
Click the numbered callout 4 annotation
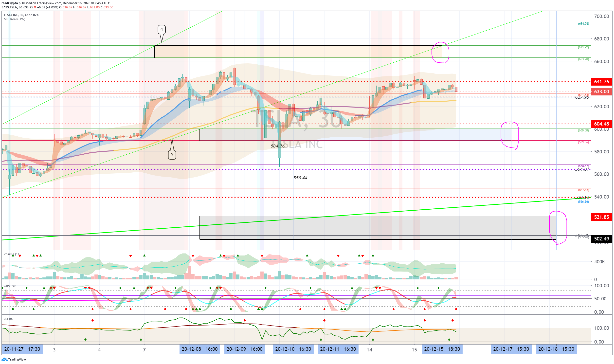coord(162,30)
